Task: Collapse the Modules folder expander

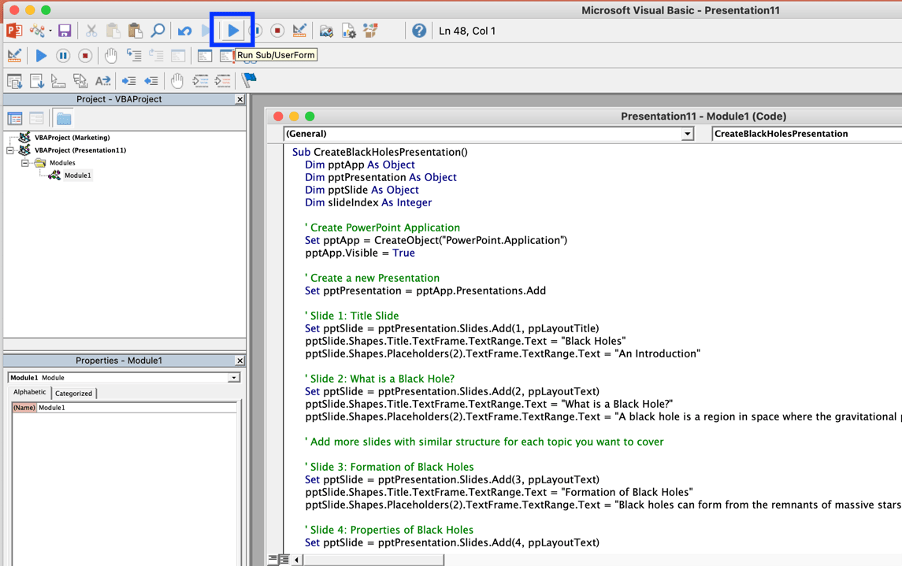Action: click(x=25, y=163)
